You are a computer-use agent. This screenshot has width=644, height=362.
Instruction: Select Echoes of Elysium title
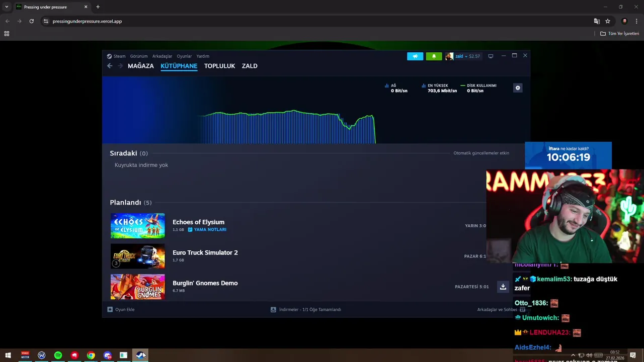(x=198, y=222)
